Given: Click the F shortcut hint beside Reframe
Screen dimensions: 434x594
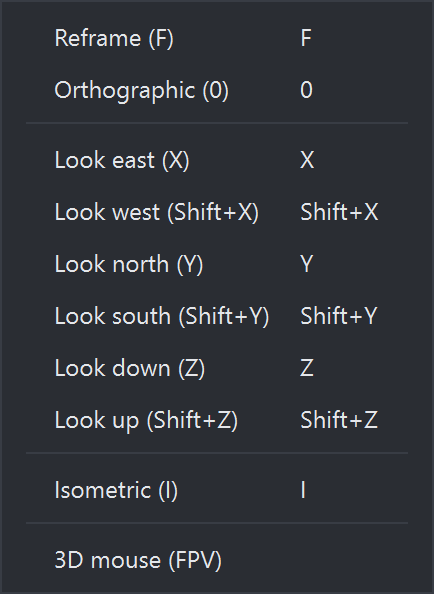Looking at the screenshot, I should (x=306, y=38).
